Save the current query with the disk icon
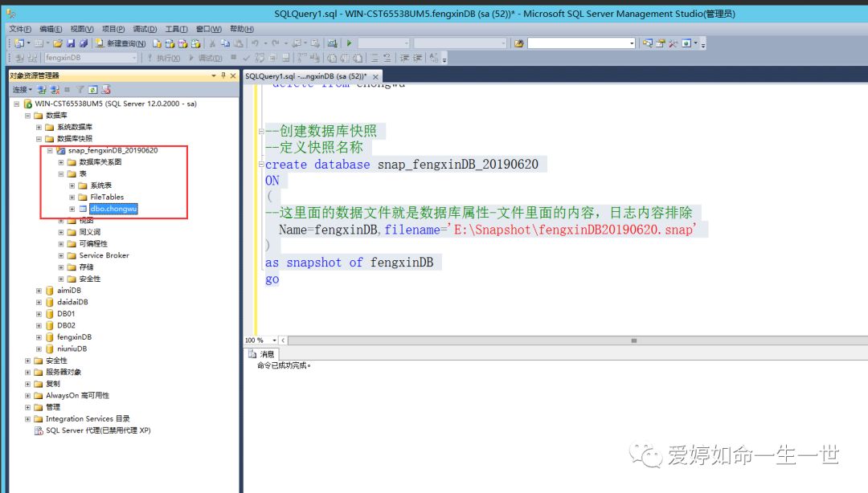 pos(70,43)
